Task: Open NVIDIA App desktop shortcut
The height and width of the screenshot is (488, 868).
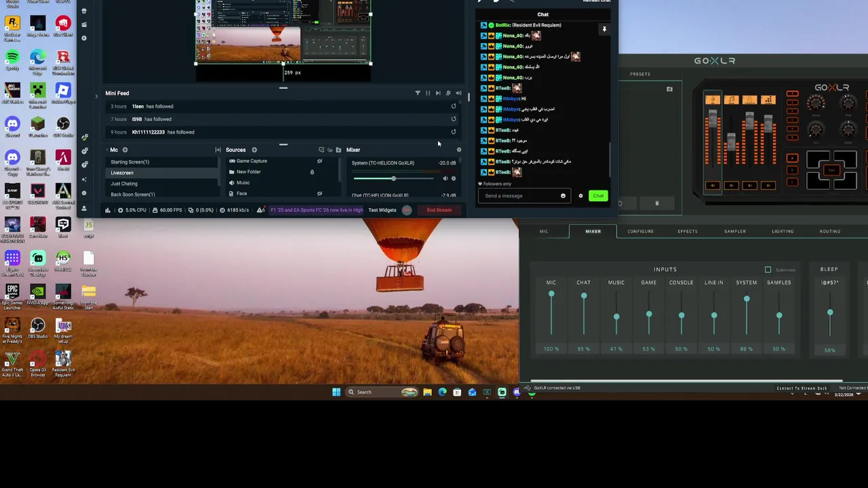Action: pyautogui.click(x=37, y=296)
